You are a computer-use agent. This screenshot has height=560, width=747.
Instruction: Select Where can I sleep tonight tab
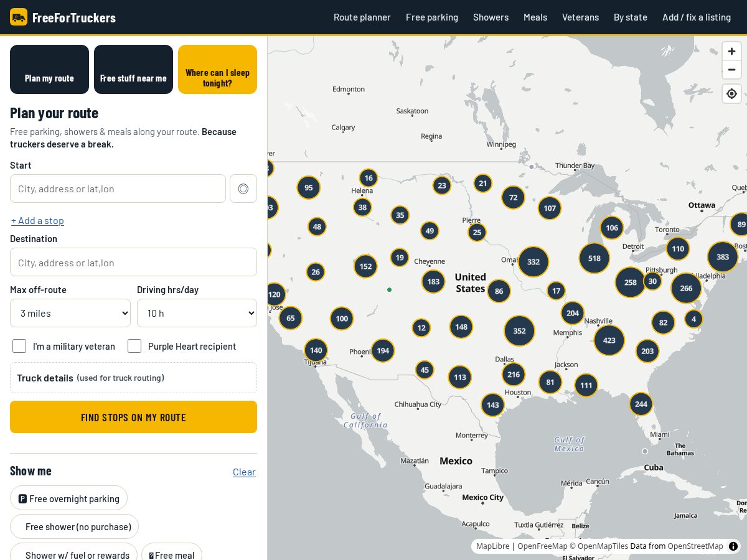(217, 69)
